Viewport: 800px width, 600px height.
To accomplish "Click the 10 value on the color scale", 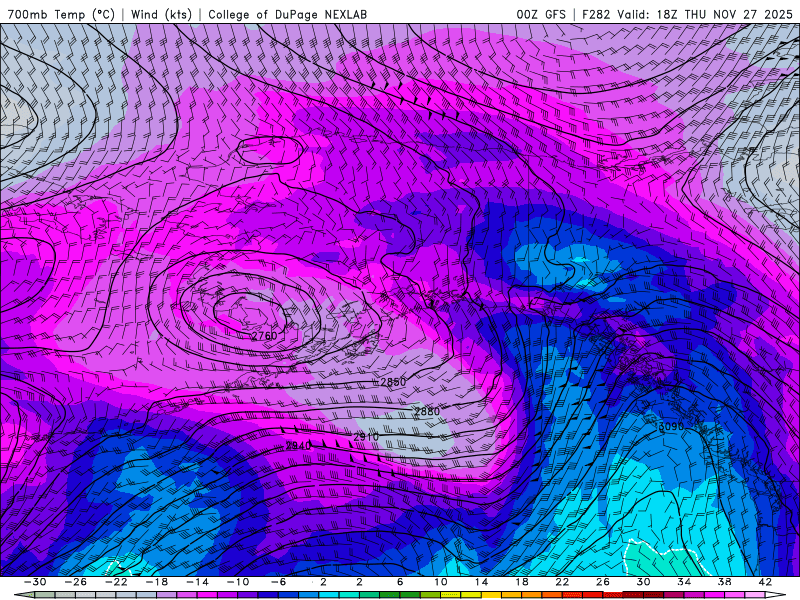I will point(441,582).
